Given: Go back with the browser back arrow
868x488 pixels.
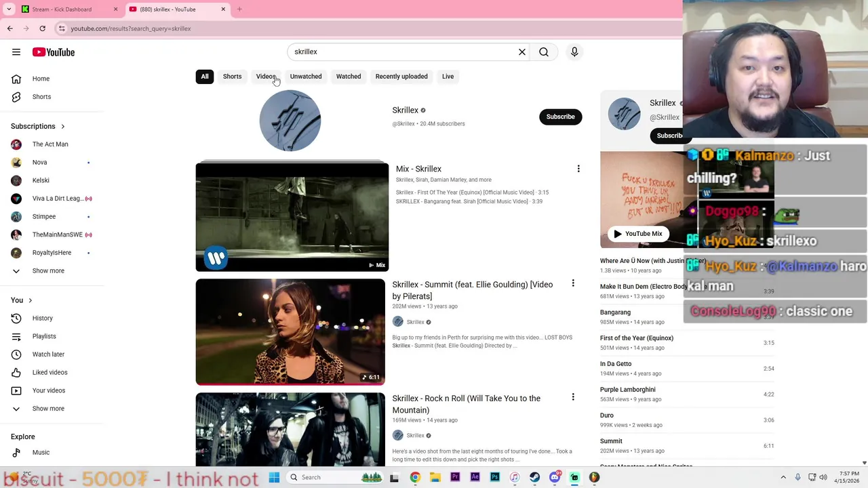Looking at the screenshot, I should pos(9,28).
